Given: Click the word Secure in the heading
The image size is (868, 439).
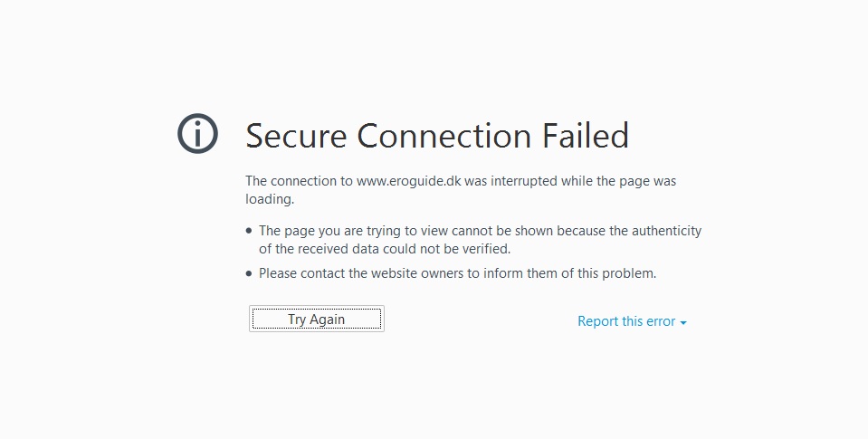Looking at the screenshot, I should tap(296, 136).
